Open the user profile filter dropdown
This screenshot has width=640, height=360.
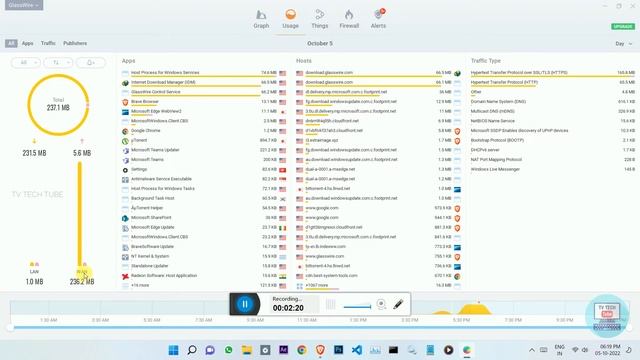click(91, 62)
